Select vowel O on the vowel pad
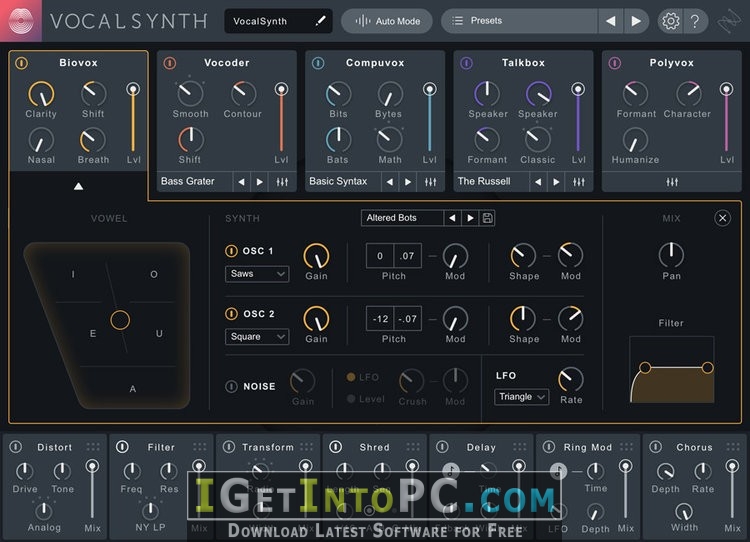The width and height of the screenshot is (750, 542). click(x=154, y=274)
